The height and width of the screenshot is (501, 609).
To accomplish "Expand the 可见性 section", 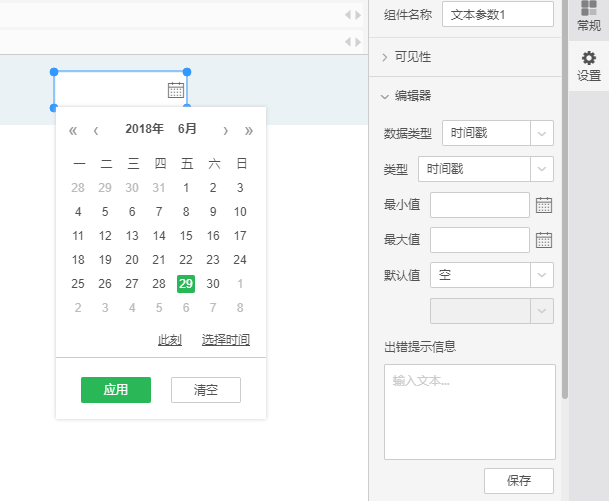I will (407, 57).
